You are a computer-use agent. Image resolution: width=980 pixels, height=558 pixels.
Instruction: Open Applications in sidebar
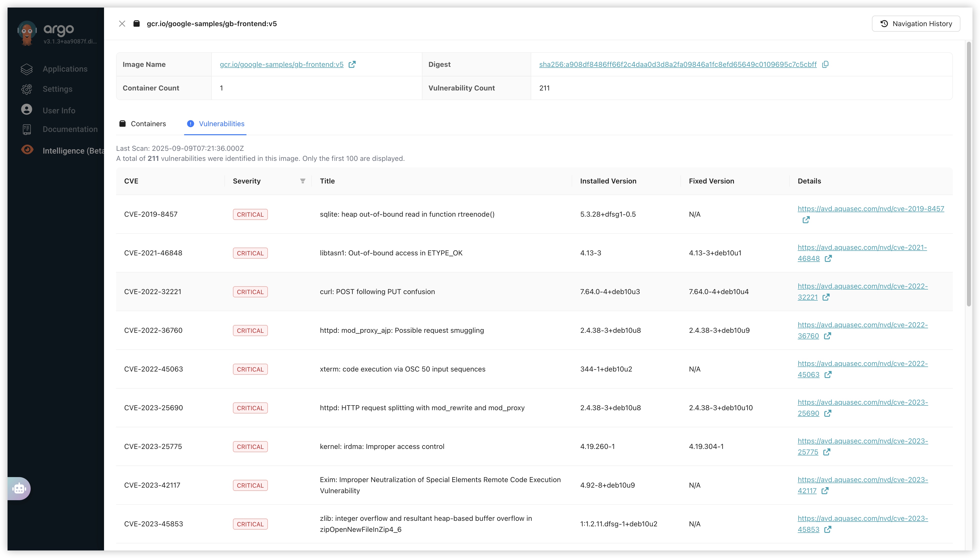click(x=65, y=69)
